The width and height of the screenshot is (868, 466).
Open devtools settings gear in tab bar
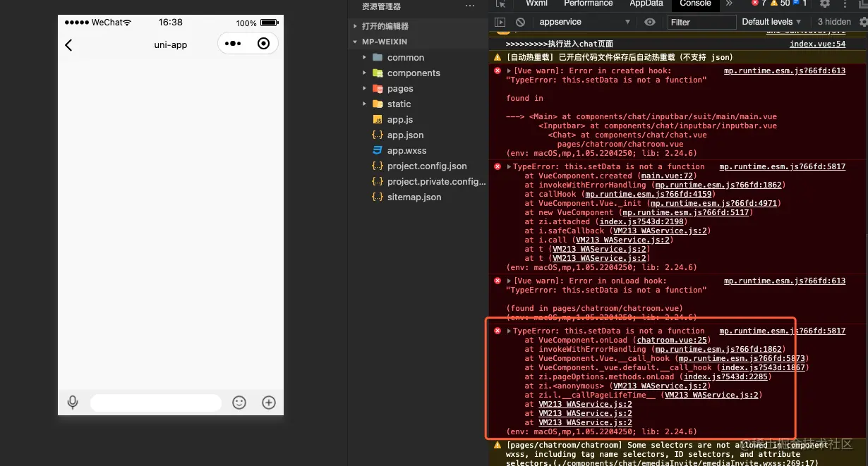824,4
